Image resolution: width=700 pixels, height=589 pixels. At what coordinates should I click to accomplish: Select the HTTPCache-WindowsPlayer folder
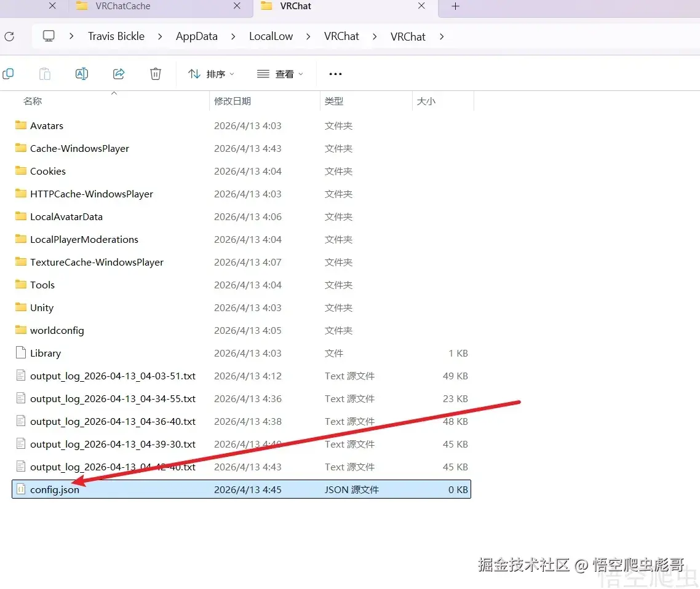click(x=241, y=194)
